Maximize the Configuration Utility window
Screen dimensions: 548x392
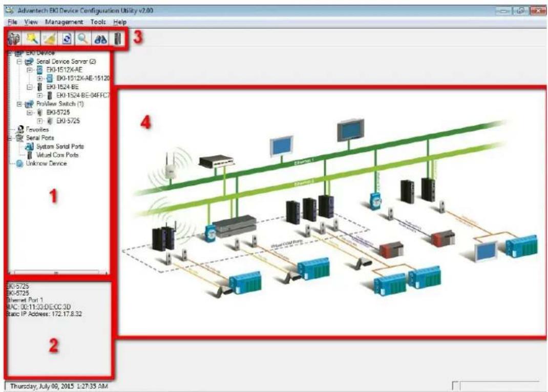point(520,11)
